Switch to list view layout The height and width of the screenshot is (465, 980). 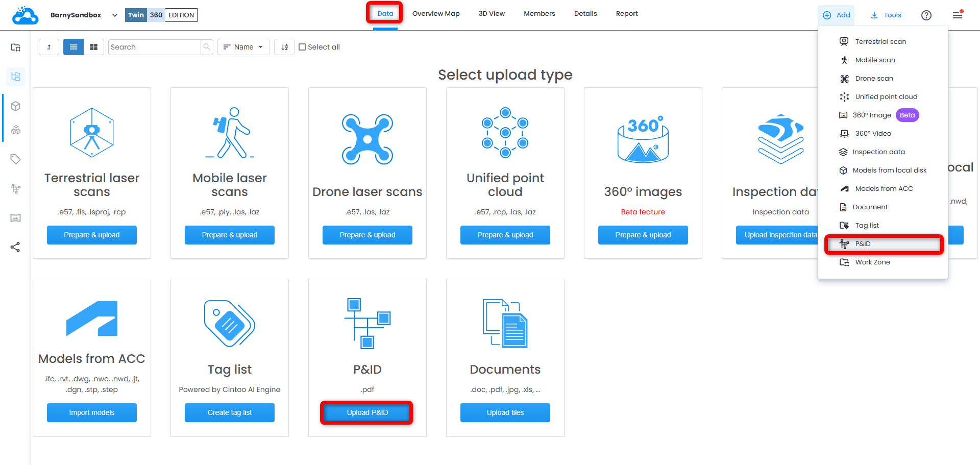73,47
